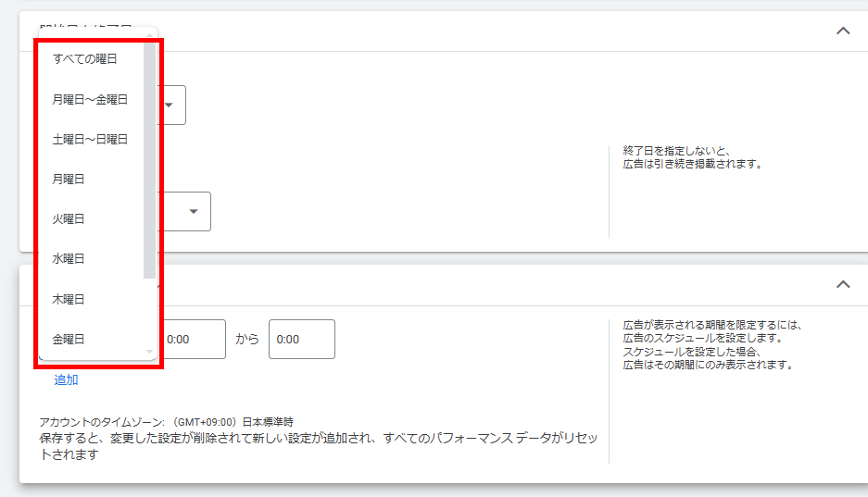868x497 pixels.
Task: Collapse the ad schedule section chevron
Action: 843,284
